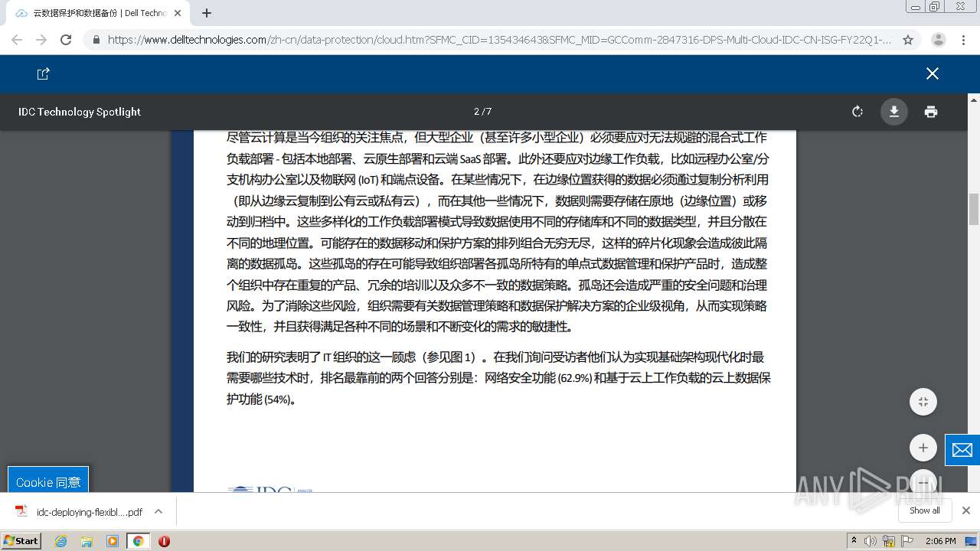Screen dimensions: 980x551
Task: Click the page number 2 / 7 field
Action: tap(483, 112)
